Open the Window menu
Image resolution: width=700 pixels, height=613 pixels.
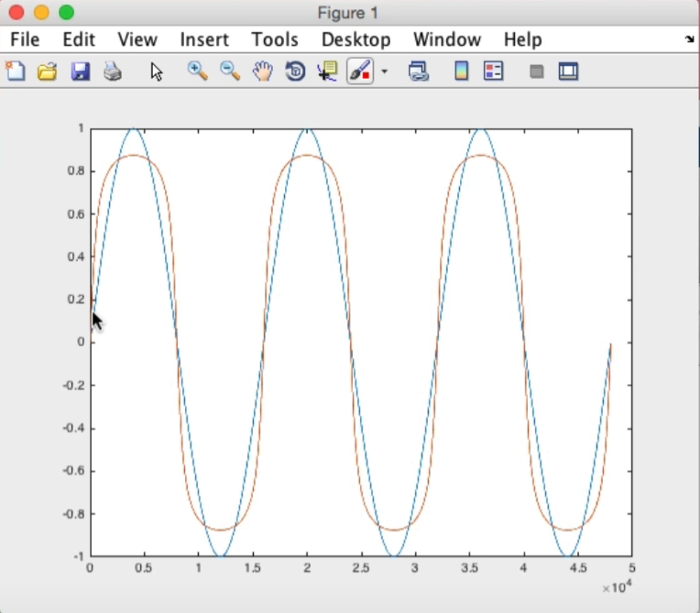click(x=447, y=39)
